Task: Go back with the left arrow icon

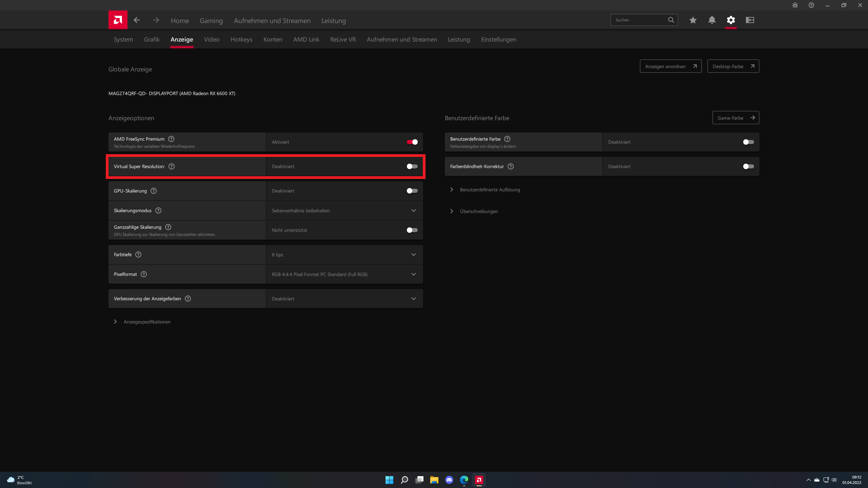Action: 137,20
